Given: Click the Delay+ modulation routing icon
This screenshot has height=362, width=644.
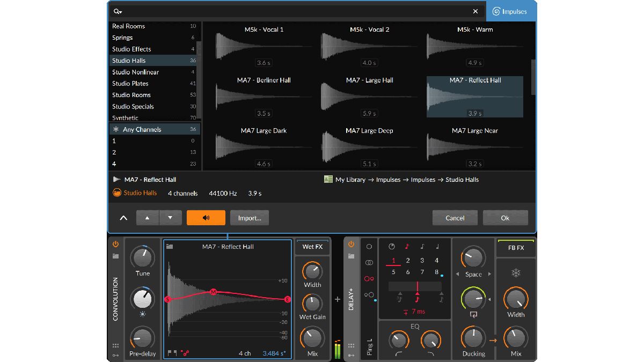Looking at the screenshot, I should click(351, 355).
